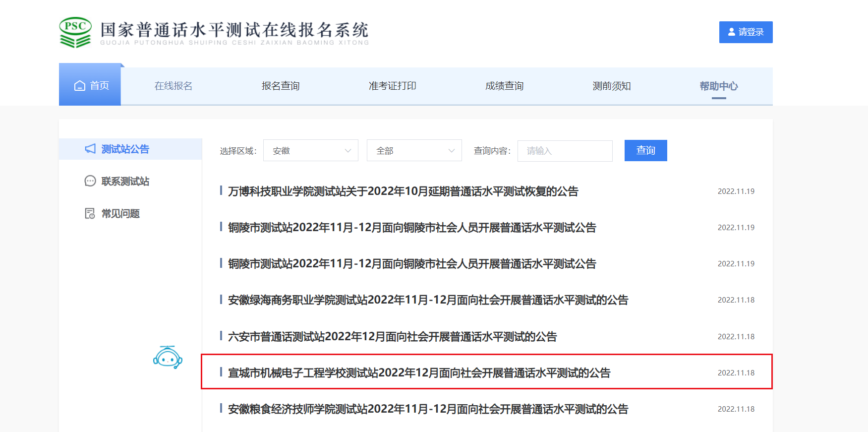The width and height of the screenshot is (868, 432).
Task: Open the 全部 city dropdown
Action: 414,150
